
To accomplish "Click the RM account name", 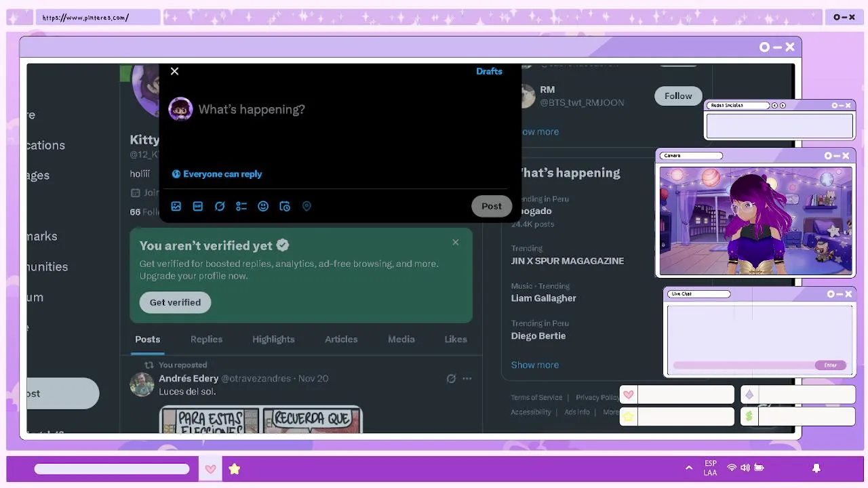I will [547, 89].
